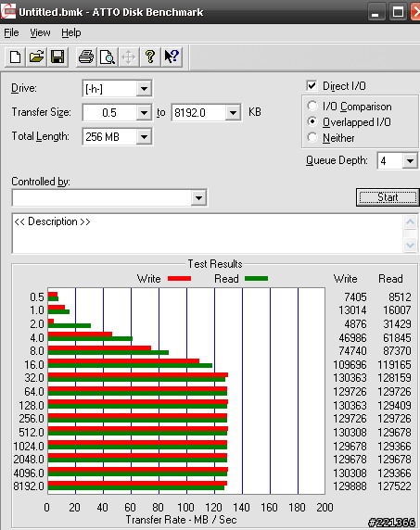
Task: Activate the context help pointer icon
Action: 172,57
